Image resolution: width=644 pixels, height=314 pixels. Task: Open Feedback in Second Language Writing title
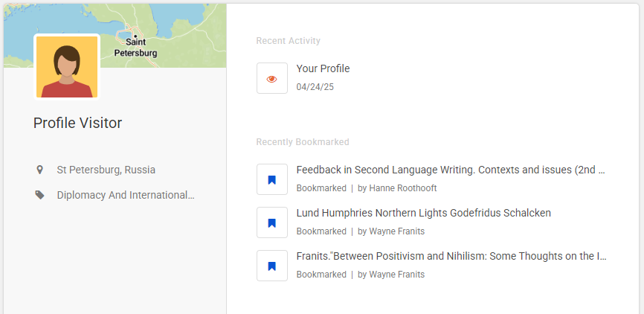point(451,170)
